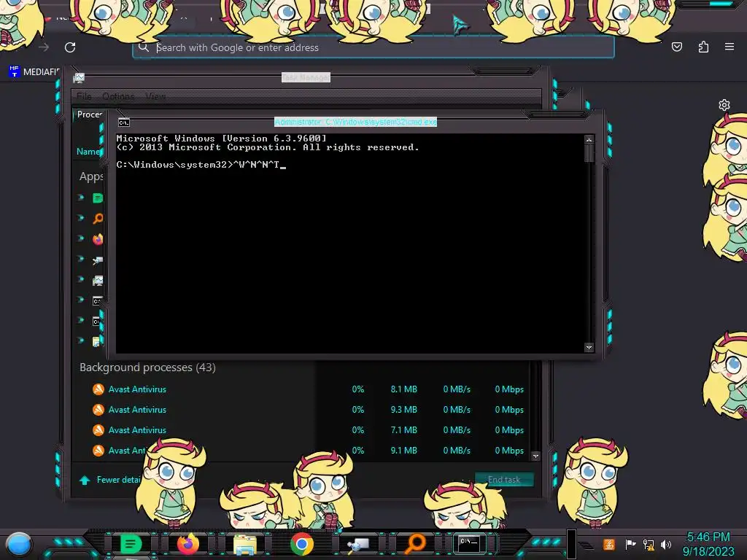Click the Firefox forward navigation arrow
Image resolution: width=747 pixels, height=560 pixels.
[44, 47]
